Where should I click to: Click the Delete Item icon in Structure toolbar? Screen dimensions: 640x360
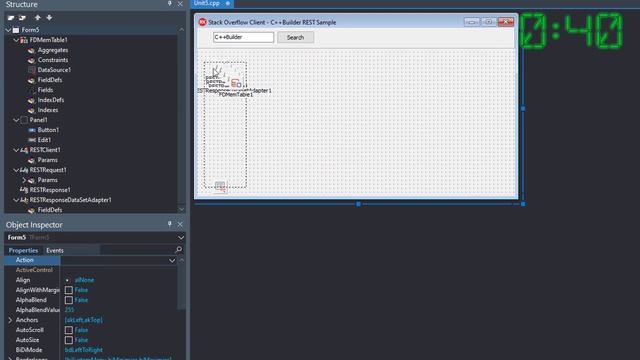pos(22,18)
